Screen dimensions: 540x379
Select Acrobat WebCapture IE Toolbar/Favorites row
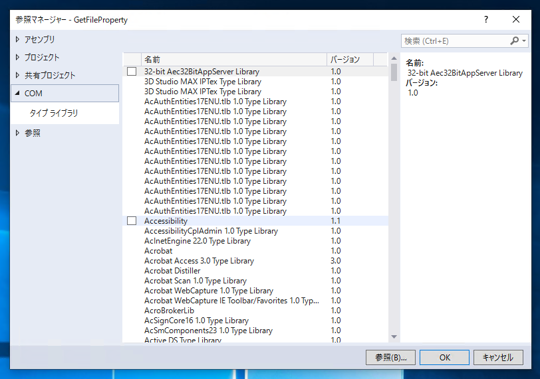255,301
